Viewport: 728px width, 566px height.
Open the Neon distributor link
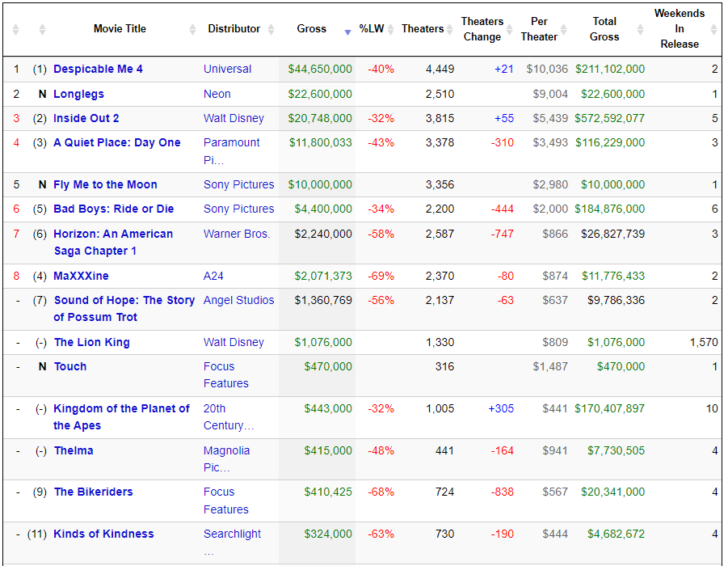[x=217, y=94]
